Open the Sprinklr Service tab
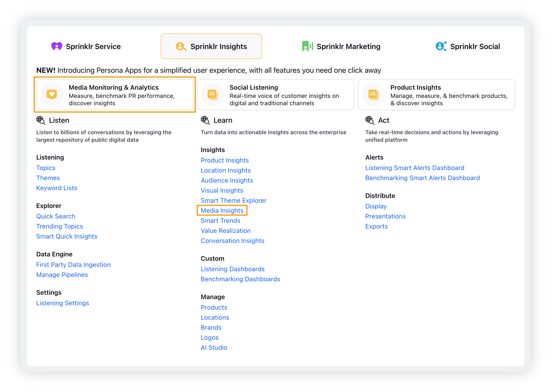This screenshot has height=392, width=551. [86, 46]
